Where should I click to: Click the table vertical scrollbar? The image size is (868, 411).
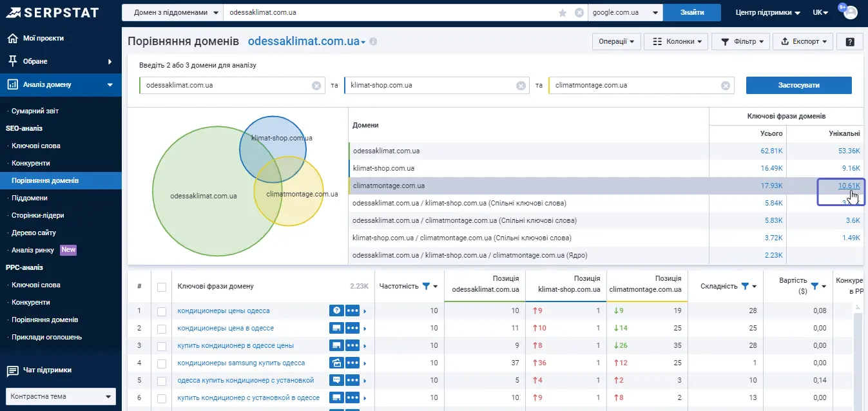857,361
